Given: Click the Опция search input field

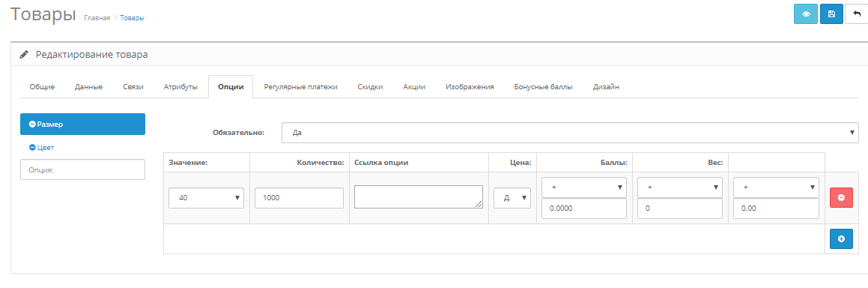Looking at the screenshot, I should (82, 169).
